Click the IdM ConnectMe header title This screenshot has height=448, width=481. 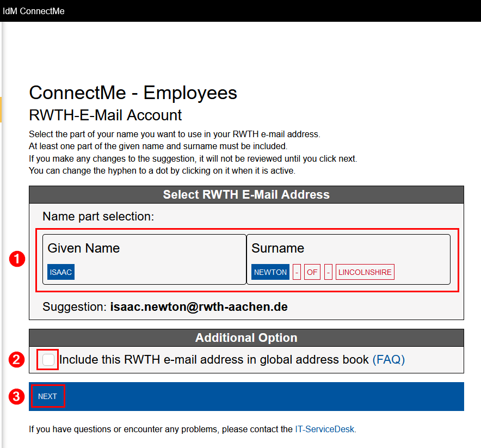[x=34, y=10]
